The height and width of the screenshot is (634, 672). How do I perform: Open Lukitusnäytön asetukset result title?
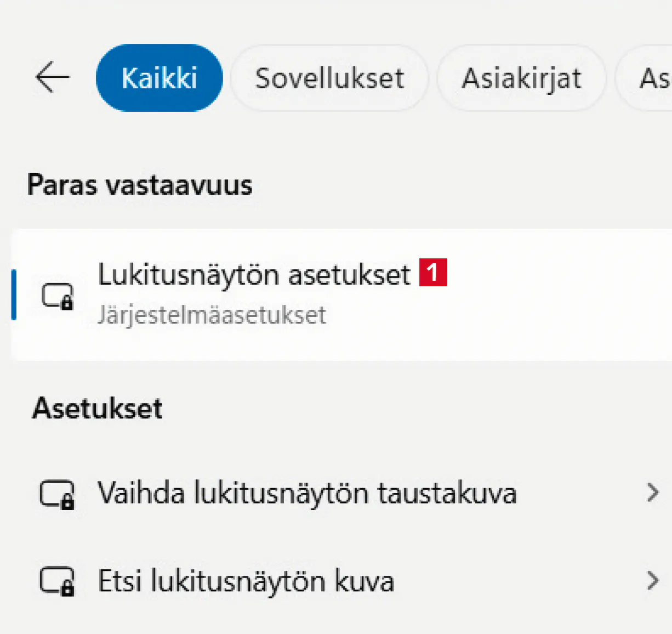254,274
